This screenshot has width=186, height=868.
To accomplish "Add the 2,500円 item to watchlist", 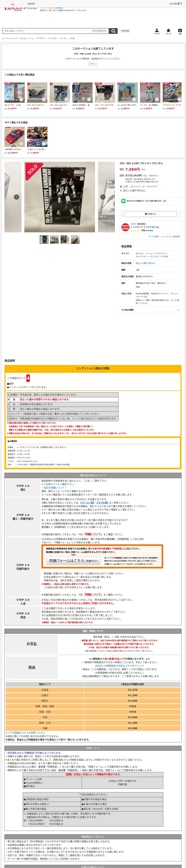I will pyautogui.click(x=180, y=99).
